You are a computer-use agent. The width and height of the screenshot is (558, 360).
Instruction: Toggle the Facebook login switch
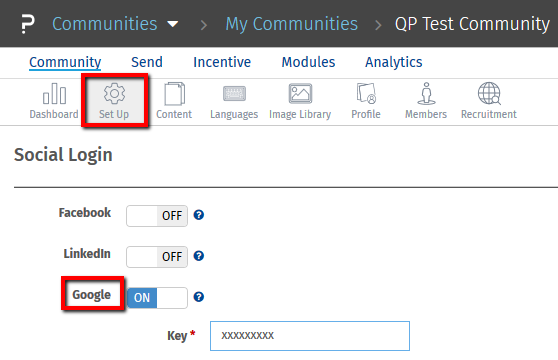[157, 216]
